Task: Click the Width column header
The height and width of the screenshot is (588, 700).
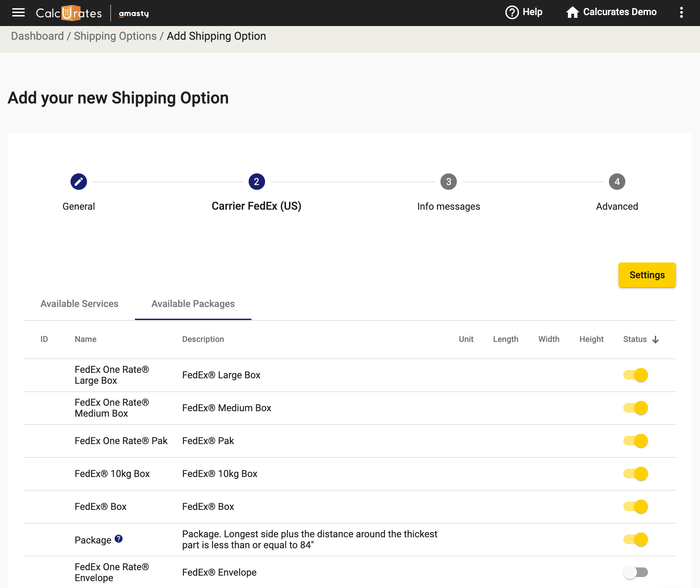Action: tap(549, 339)
